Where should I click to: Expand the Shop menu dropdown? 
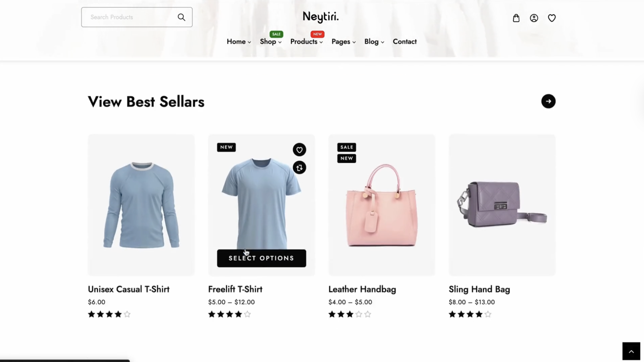pos(271,42)
